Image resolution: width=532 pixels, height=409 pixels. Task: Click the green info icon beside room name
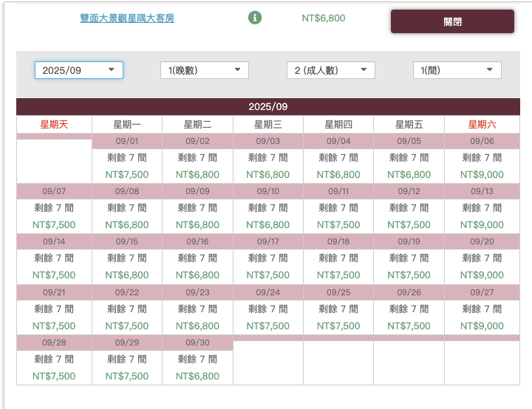point(255,18)
